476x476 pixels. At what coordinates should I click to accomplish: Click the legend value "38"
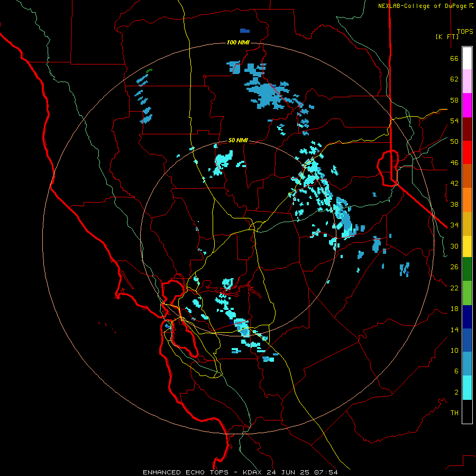454,204
